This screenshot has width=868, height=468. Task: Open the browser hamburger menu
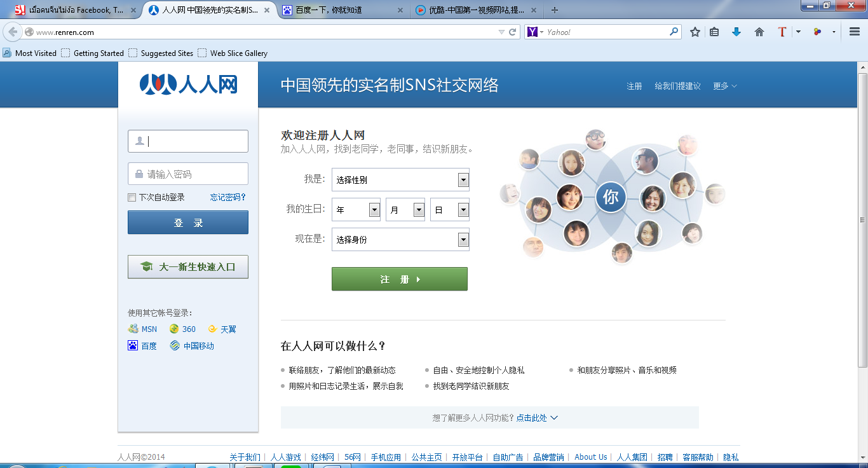pyautogui.click(x=855, y=32)
